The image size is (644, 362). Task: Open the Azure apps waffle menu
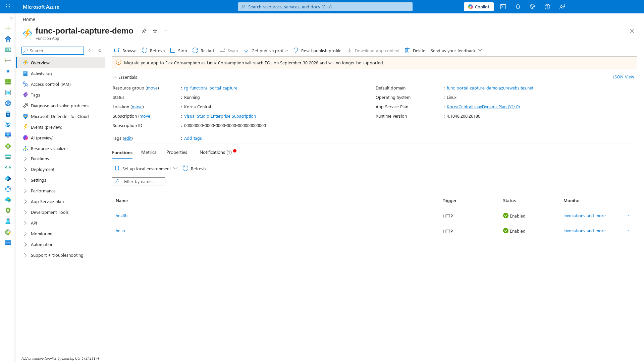(x=8, y=7)
